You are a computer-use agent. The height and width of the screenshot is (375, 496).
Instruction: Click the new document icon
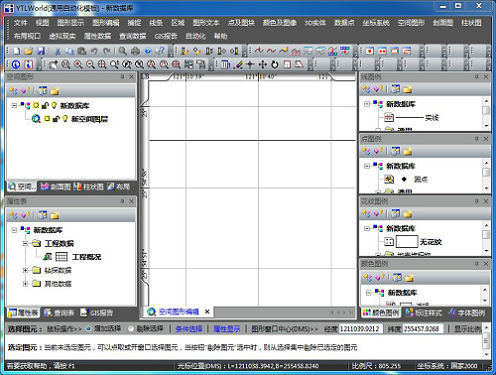click(16, 51)
